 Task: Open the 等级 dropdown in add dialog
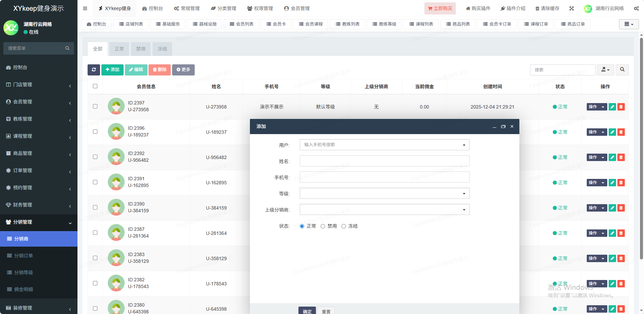pyautogui.click(x=384, y=193)
